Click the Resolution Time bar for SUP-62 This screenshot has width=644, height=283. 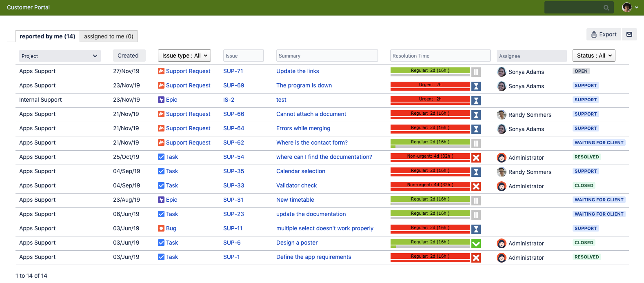click(x=430, y=143)
